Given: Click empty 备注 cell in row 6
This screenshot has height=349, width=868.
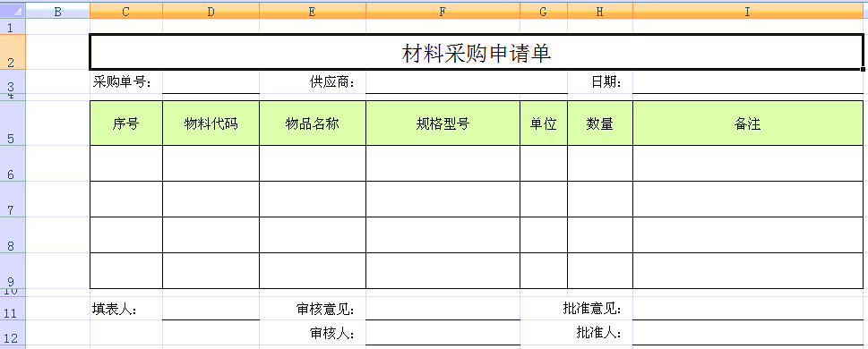Looking at the screenshot, I should [748, 163].
